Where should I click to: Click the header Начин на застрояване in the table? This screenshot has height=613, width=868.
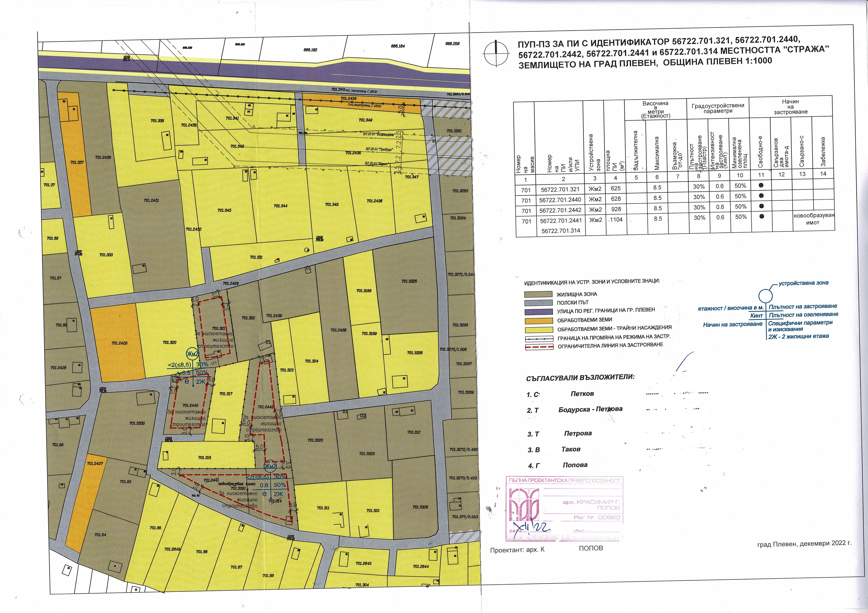790,107
